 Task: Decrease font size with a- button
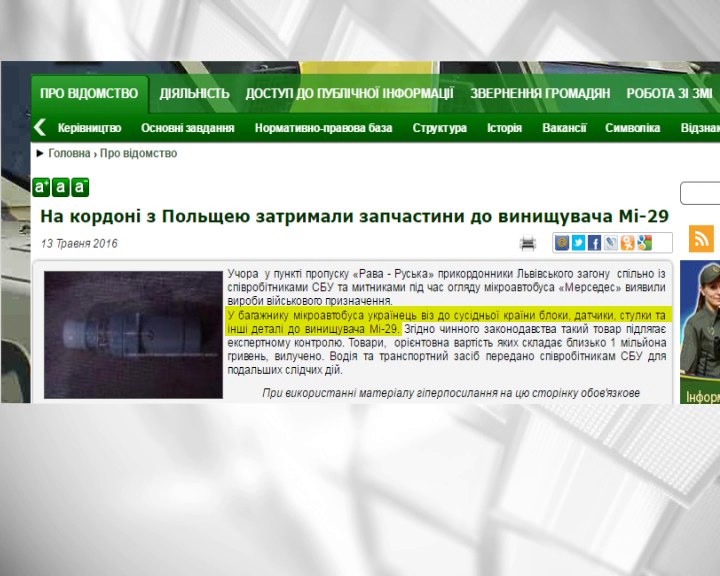[x=80, y=187]
